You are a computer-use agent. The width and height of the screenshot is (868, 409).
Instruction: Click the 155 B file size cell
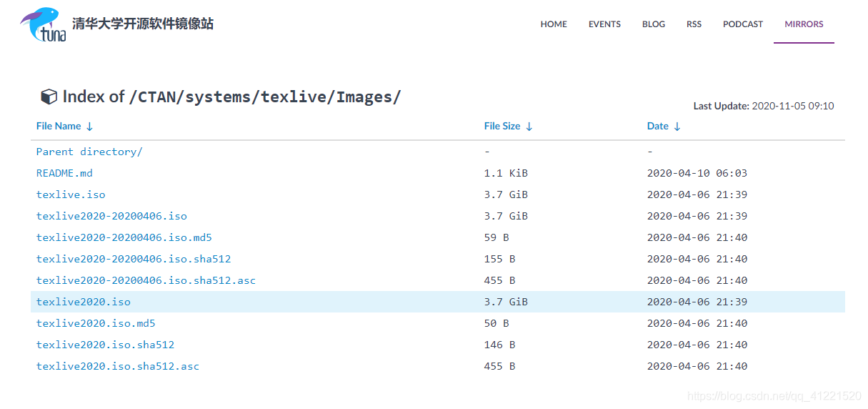tap(499, 259)
